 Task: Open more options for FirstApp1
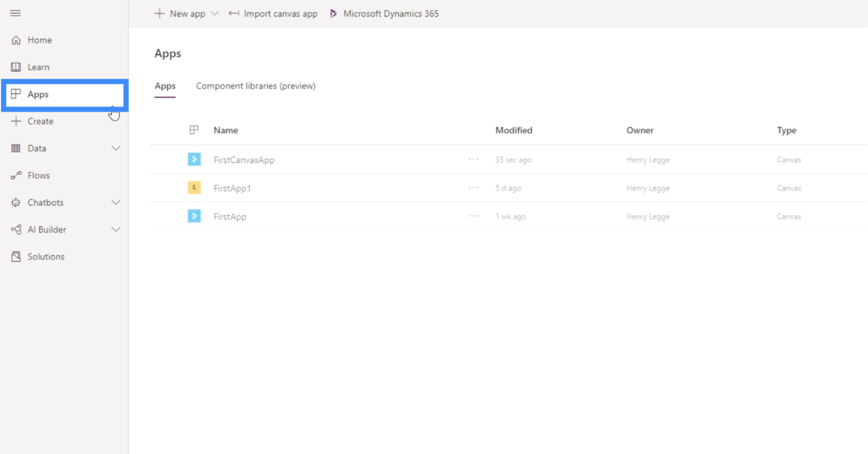(x=473, y=188)
